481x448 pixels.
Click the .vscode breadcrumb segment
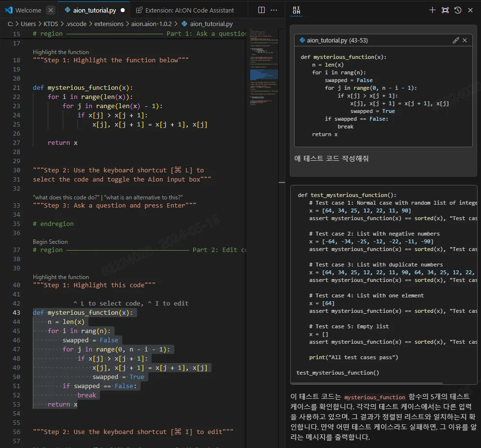pos(76,24)
